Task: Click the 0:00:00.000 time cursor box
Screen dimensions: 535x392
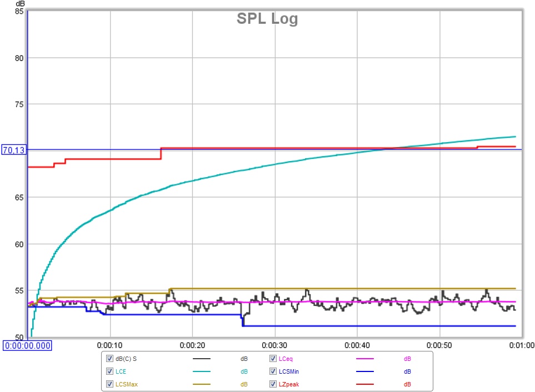Action: coord(28,346)
